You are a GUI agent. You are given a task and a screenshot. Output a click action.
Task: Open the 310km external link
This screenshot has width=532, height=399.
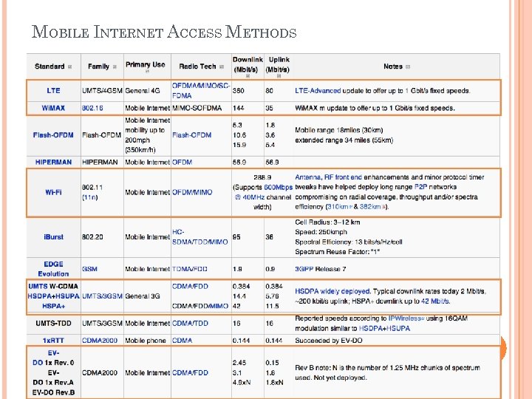(339, 207)
